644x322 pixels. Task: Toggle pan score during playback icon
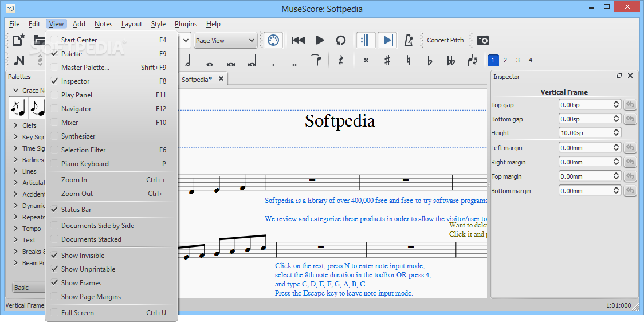pyautogui.click(x=387, y=40)
